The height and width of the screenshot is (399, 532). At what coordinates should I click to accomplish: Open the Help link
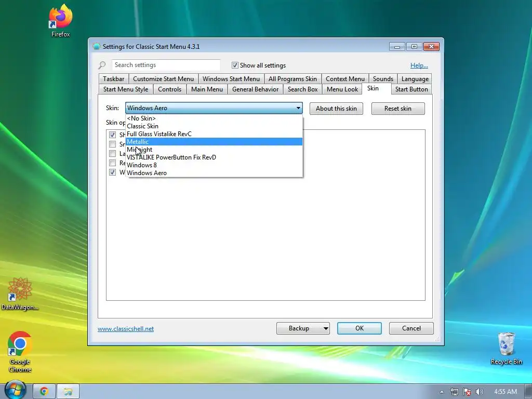419,65
